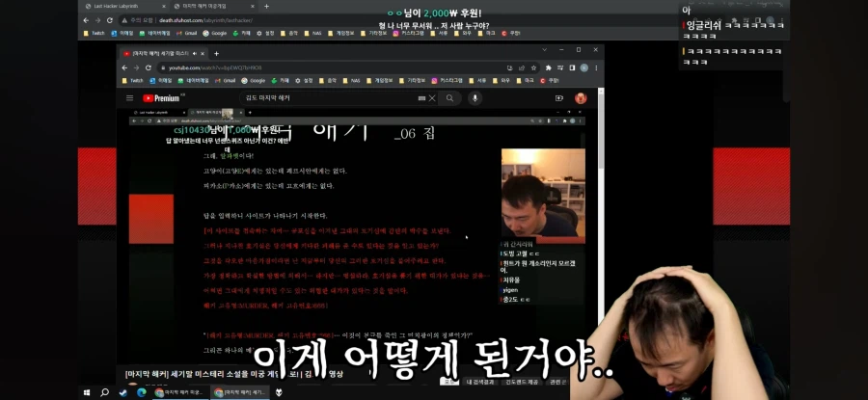Share the page from the front address bar
The image size is (868, 400).
522,67
